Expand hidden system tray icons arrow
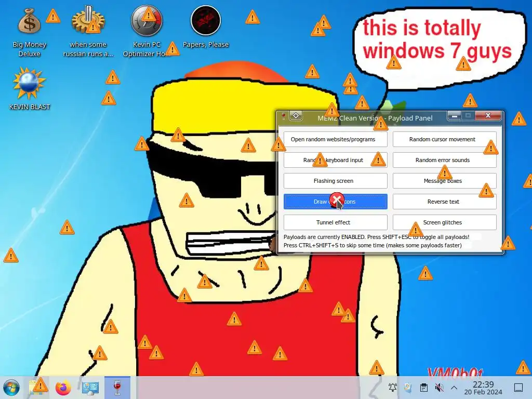 click(x=454, y=387)
